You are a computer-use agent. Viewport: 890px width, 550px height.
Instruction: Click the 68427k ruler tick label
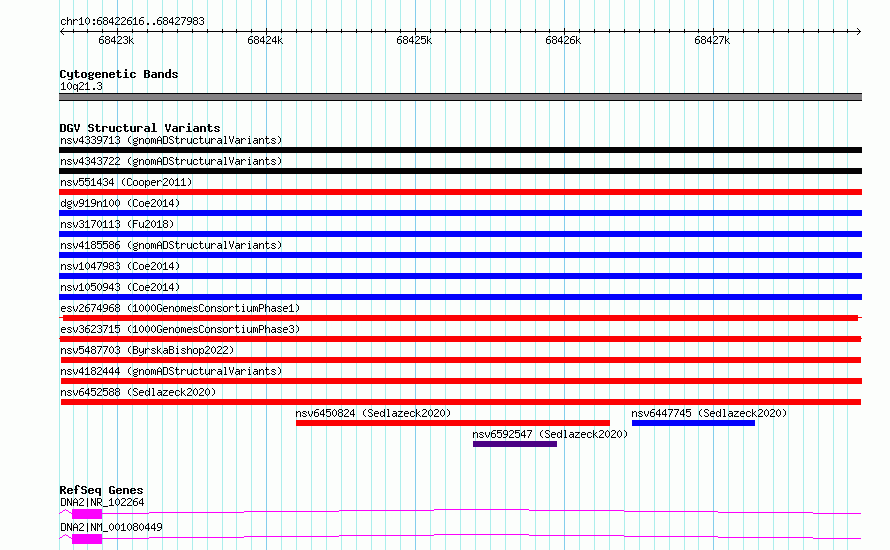712,40
